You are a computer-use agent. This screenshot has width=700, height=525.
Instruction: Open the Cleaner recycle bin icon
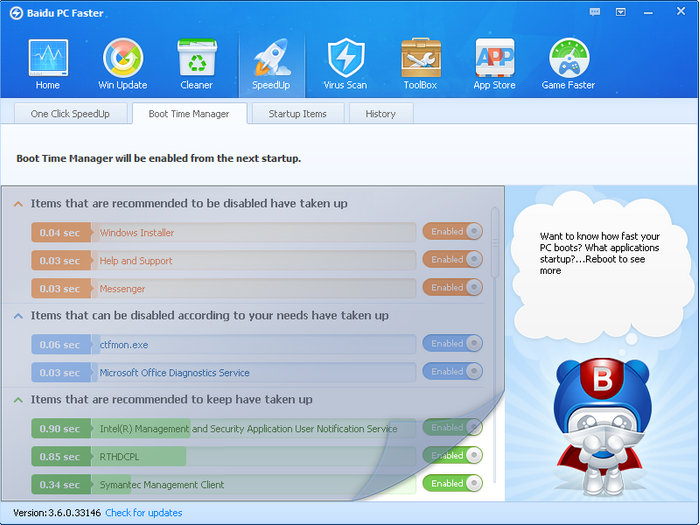[x=197, y=58]
